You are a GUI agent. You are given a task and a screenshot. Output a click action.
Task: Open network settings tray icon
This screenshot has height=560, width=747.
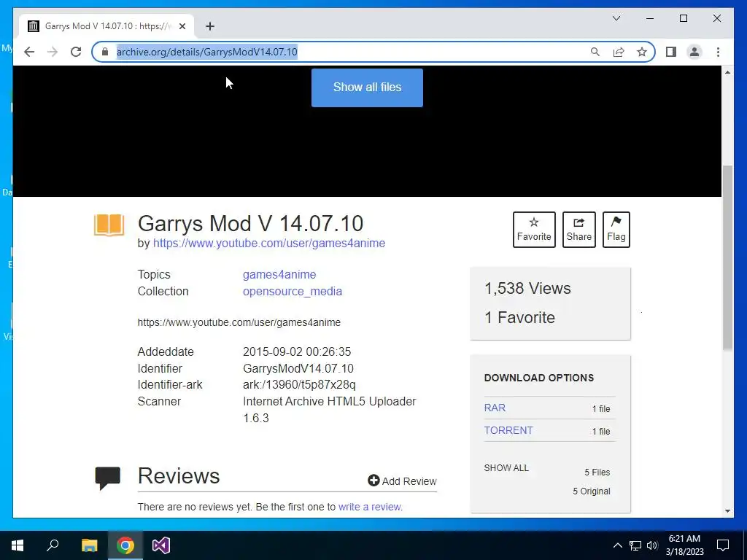point(635,545)
